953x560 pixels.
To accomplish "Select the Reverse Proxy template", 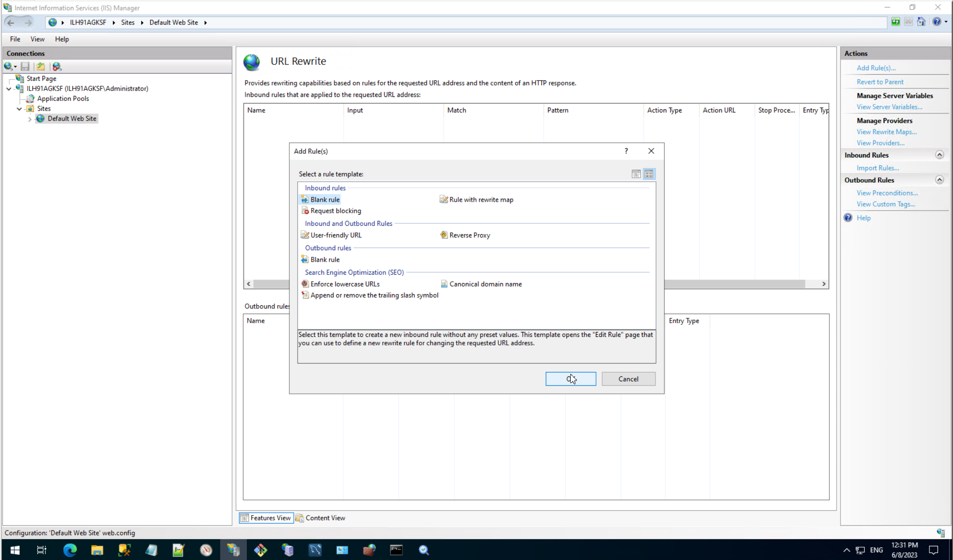I will coord(469,235).
